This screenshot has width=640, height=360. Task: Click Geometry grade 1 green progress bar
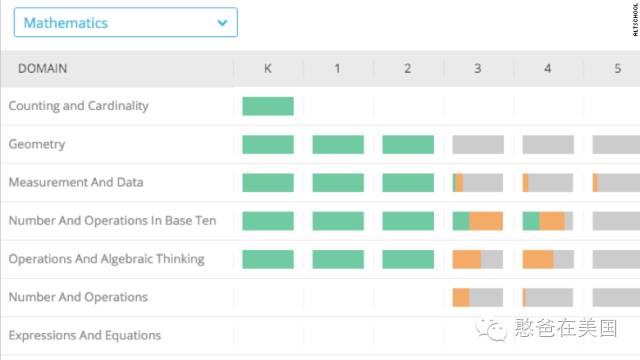click(338, 144)
